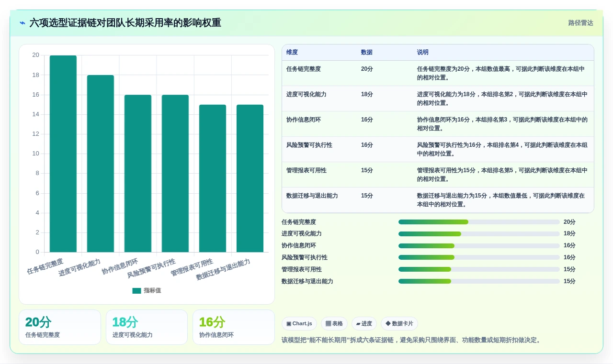Click the description stating 本组排名第5
Screen dimensions: 613x364
[502, 175]
